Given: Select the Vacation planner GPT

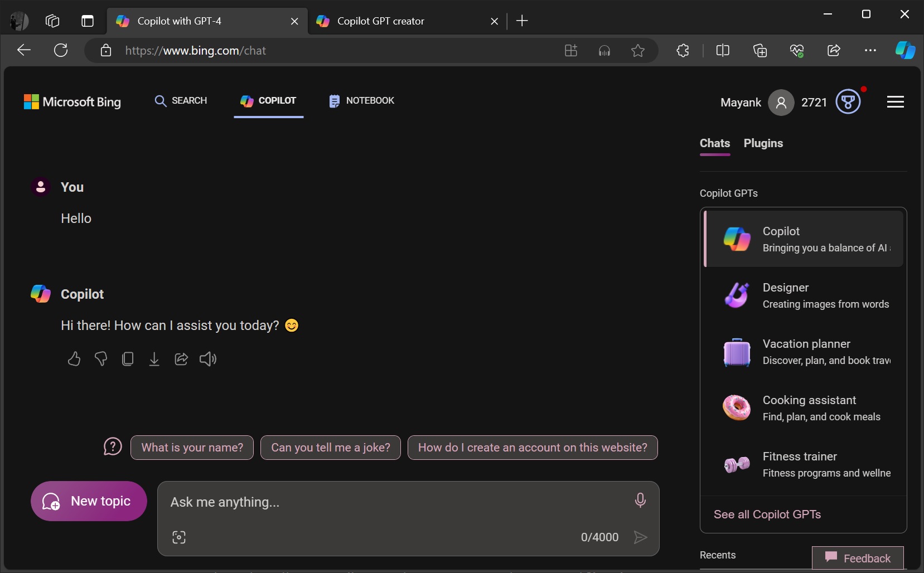Looking at the screenshot, I should (804, 352).
